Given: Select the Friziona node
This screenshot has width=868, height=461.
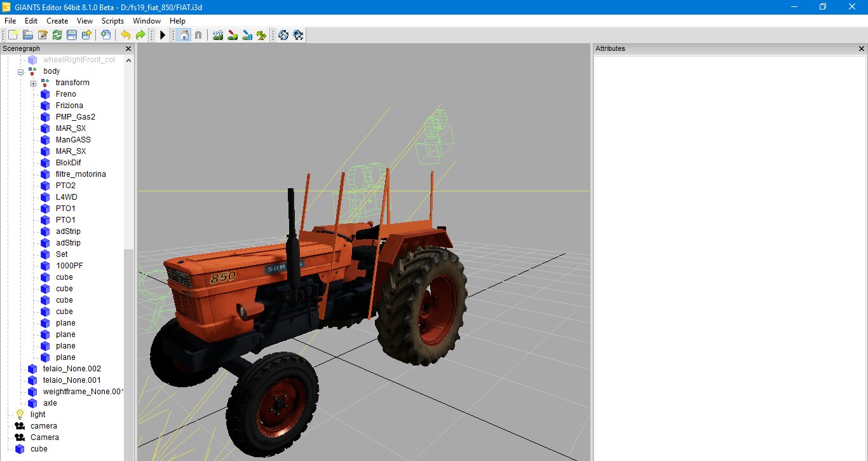Looking at the screenshot, I should (x=69, y=106).
